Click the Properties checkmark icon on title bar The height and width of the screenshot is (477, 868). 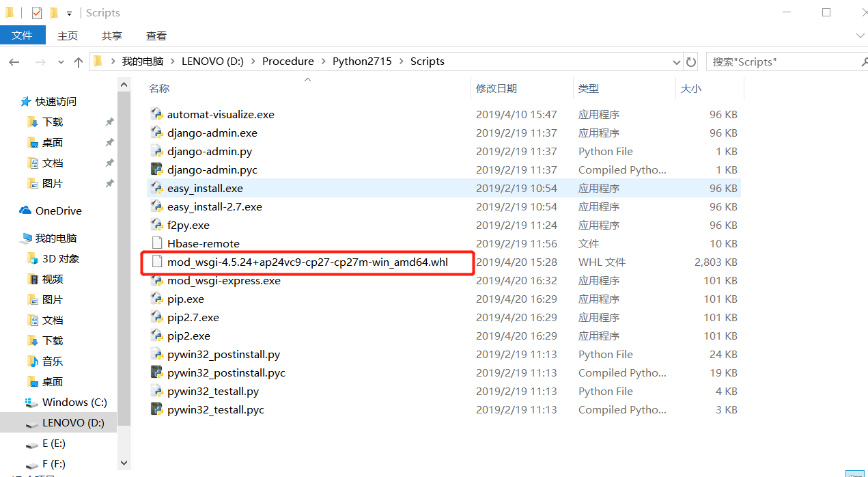pos(36,12)
